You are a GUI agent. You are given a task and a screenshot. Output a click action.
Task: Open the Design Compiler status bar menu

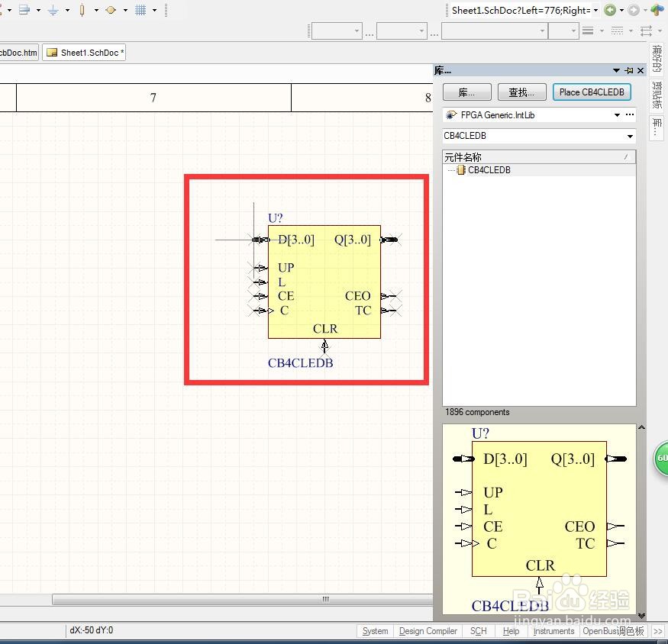[428, 631]
